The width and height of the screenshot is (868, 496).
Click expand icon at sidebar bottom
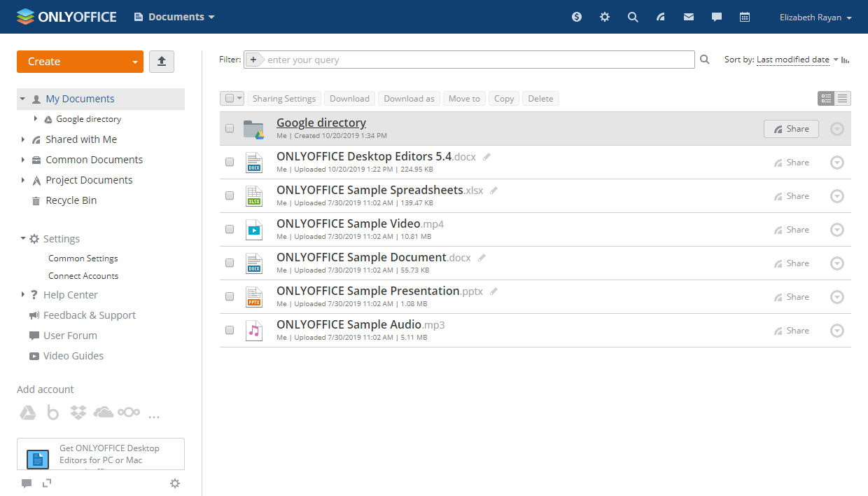[47, 483]
